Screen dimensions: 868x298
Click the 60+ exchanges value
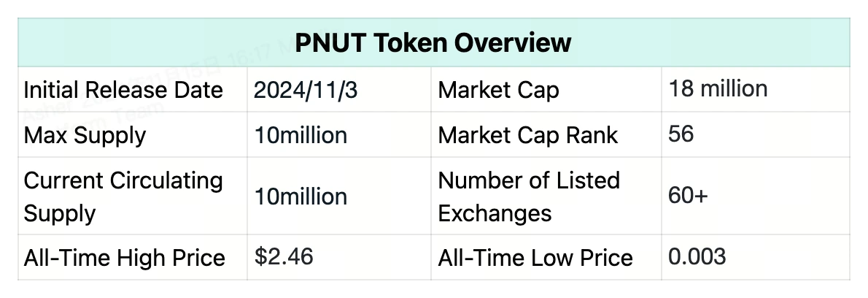pyautogui.click(x=688, y=195)
